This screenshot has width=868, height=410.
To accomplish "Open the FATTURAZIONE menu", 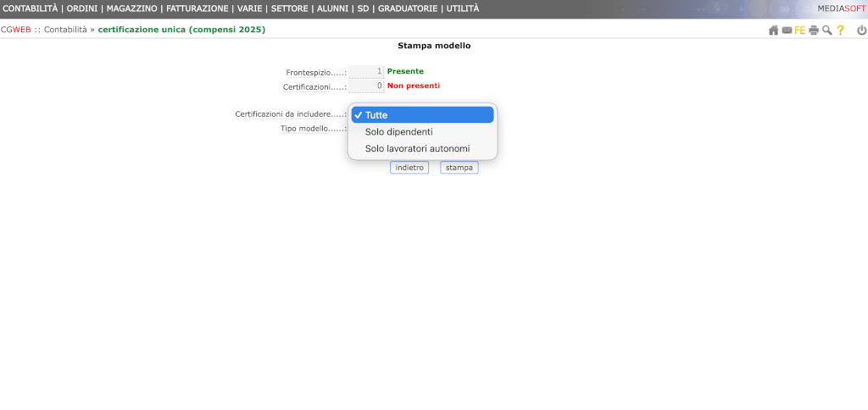I will click(x=198, y=8).
